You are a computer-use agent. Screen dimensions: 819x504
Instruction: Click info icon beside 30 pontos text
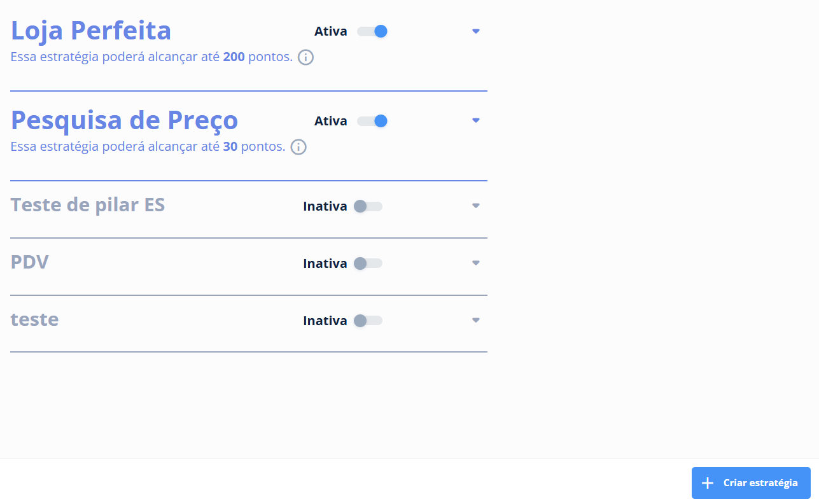click(x=298, y=147)
